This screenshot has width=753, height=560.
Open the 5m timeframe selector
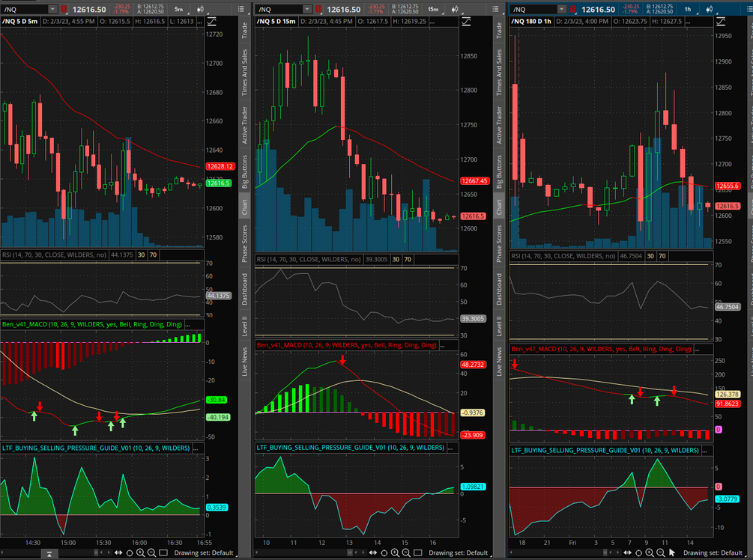pos(178,9)
